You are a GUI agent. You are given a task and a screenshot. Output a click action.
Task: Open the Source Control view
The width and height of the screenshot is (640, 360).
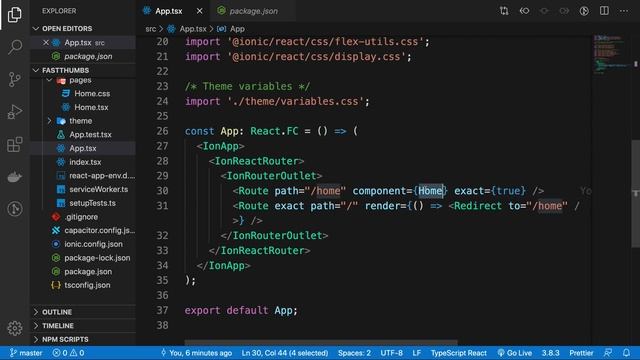[x=15, y=79]
